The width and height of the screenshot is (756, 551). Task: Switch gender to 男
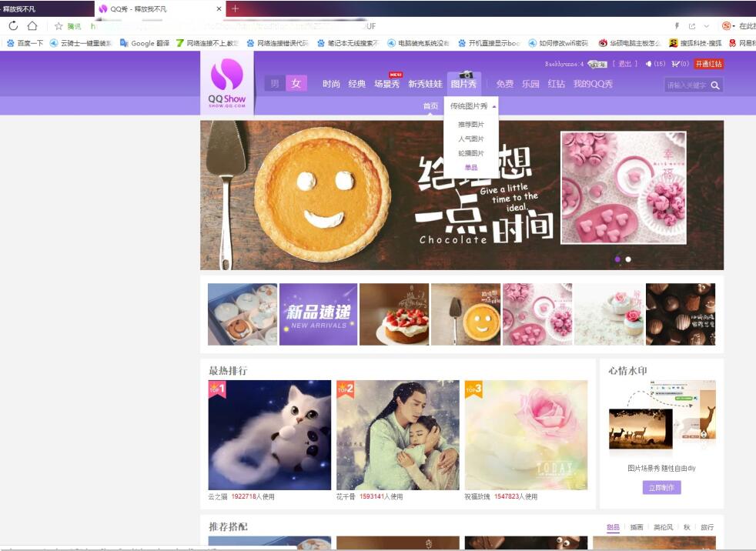pos(275,83)
